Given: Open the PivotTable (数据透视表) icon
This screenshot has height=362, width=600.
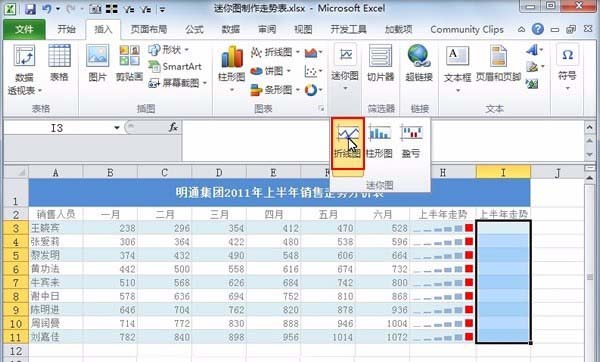Looking at the screenshot, I should point(24,69).
